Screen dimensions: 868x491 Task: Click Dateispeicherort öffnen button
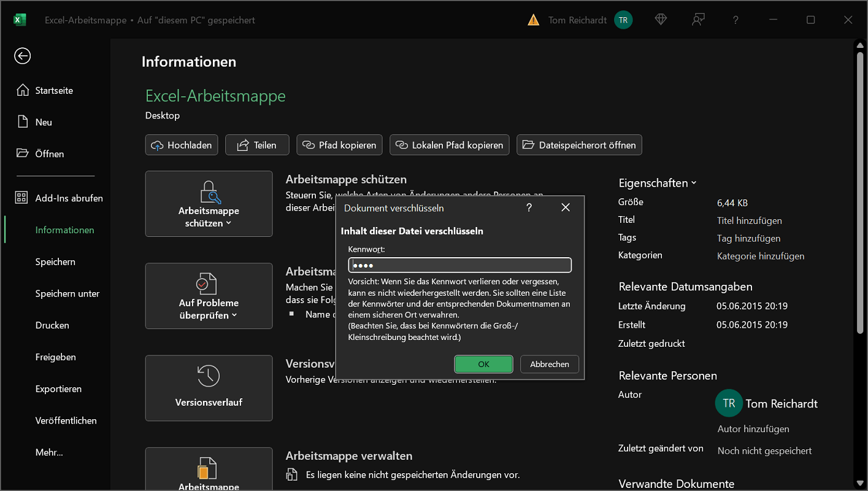tap(580, 145)
